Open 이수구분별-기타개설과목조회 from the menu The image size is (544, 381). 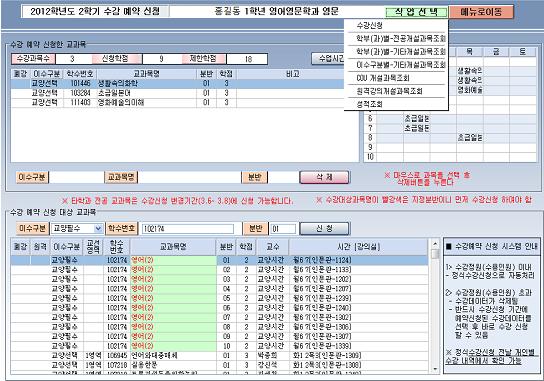400,65
